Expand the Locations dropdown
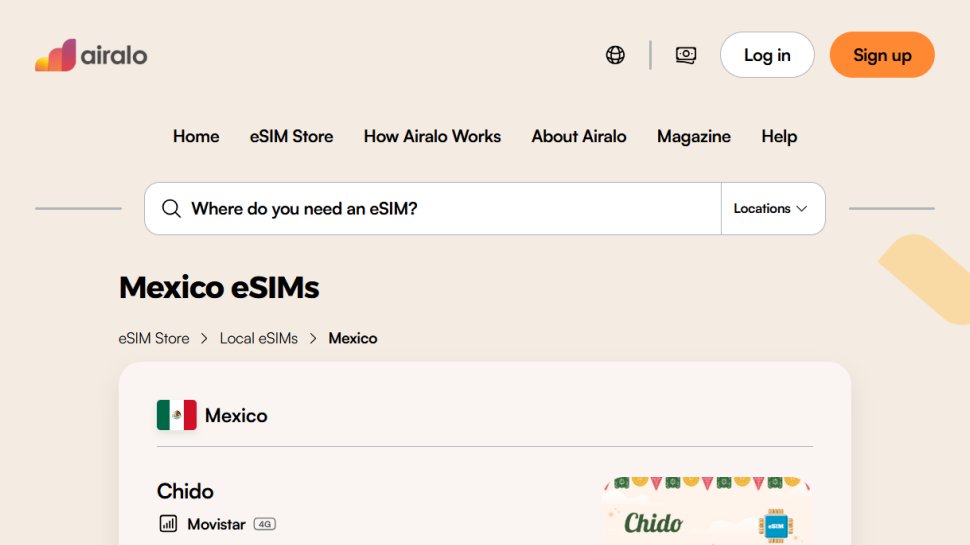The height and width of the screenshot is (545, 970). click(x=770, y=208)
